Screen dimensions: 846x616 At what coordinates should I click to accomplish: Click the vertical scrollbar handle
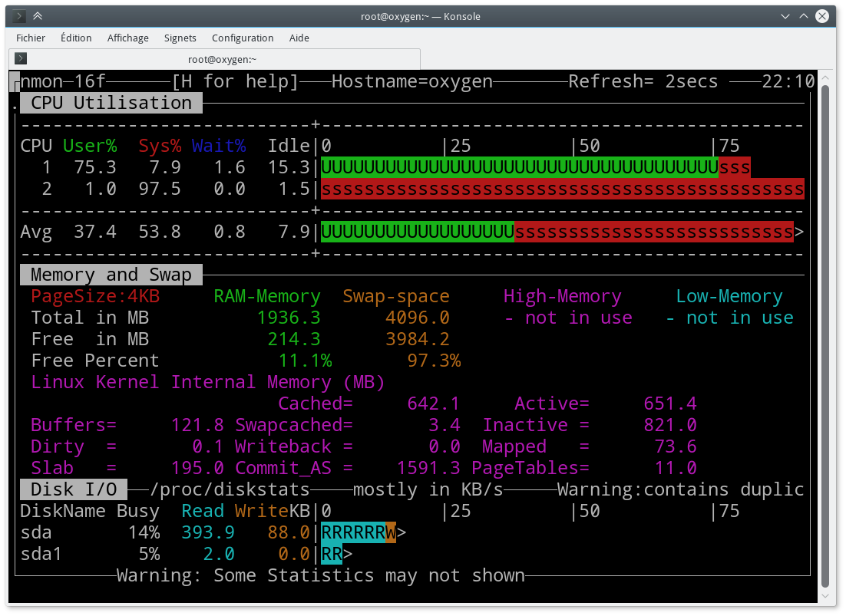[825, 337]
